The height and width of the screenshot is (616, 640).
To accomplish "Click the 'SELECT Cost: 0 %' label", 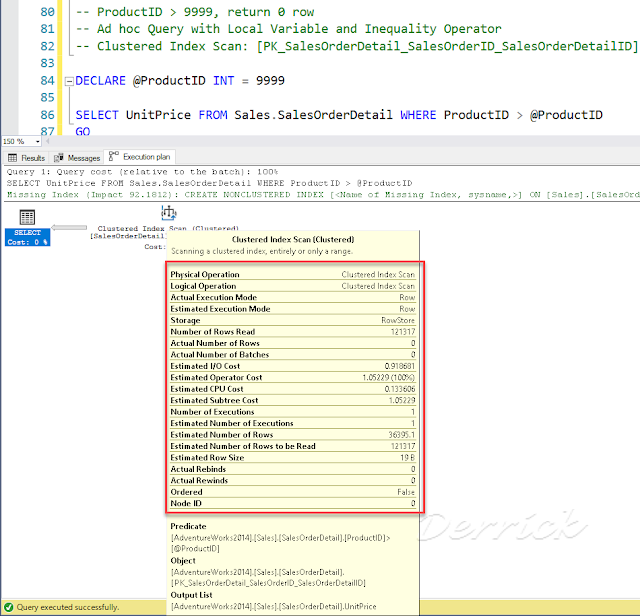I will [27, 238].
